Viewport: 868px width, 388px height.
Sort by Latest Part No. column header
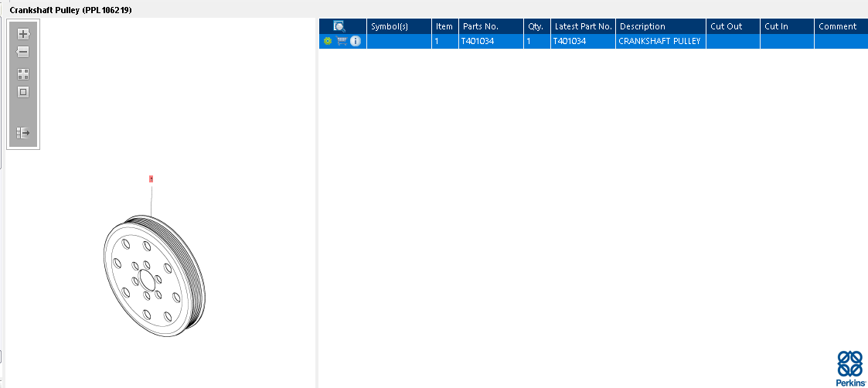583,26
